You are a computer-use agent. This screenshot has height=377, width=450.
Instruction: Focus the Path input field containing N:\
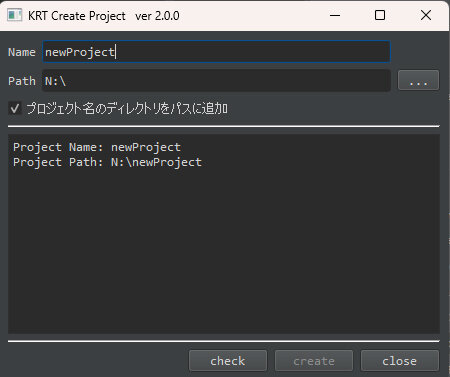[216, 80]
